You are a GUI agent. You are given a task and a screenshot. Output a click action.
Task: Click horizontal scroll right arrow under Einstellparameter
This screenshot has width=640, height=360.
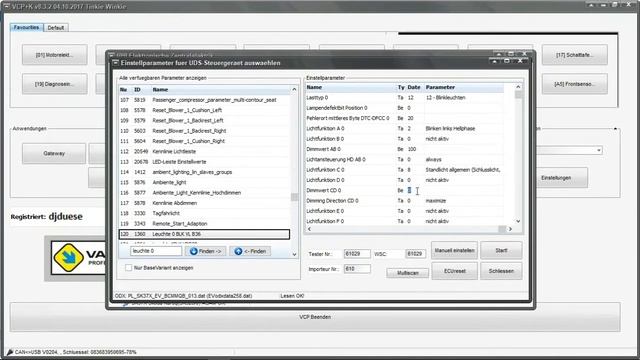coord(510,229)
